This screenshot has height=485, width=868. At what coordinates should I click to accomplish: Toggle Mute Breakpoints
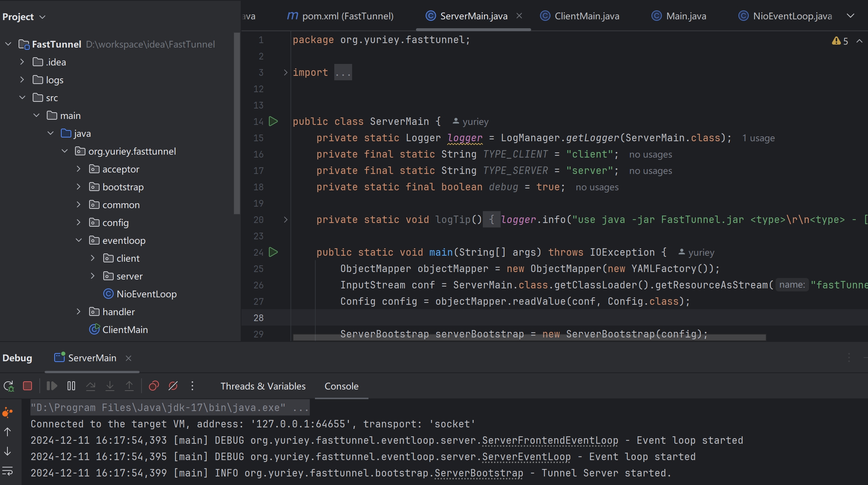point(173,386)
